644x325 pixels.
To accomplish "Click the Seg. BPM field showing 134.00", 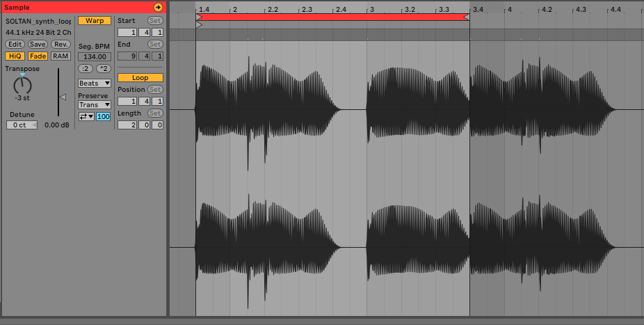I will point(94,56).
